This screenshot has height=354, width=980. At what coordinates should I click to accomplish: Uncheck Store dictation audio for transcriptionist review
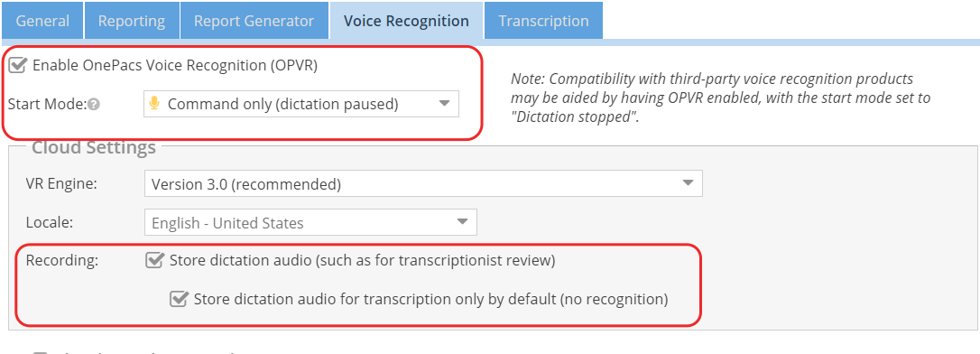(154, 260)
